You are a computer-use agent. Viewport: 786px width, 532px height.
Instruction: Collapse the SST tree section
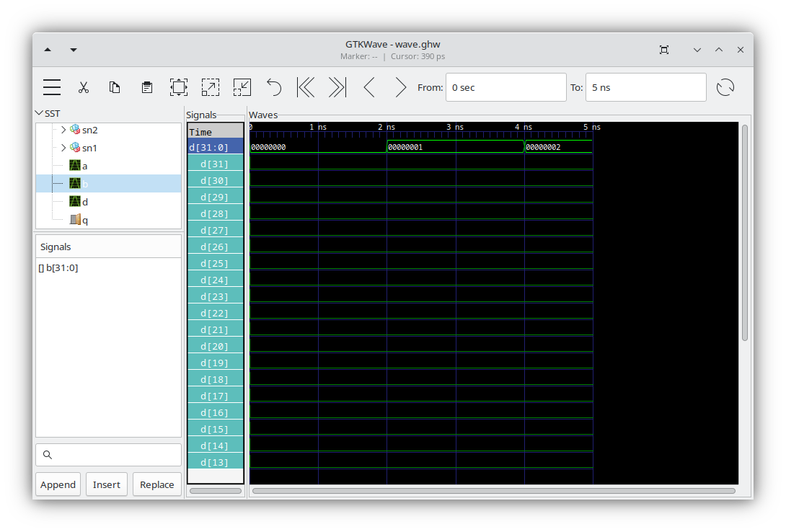(40, 113)
